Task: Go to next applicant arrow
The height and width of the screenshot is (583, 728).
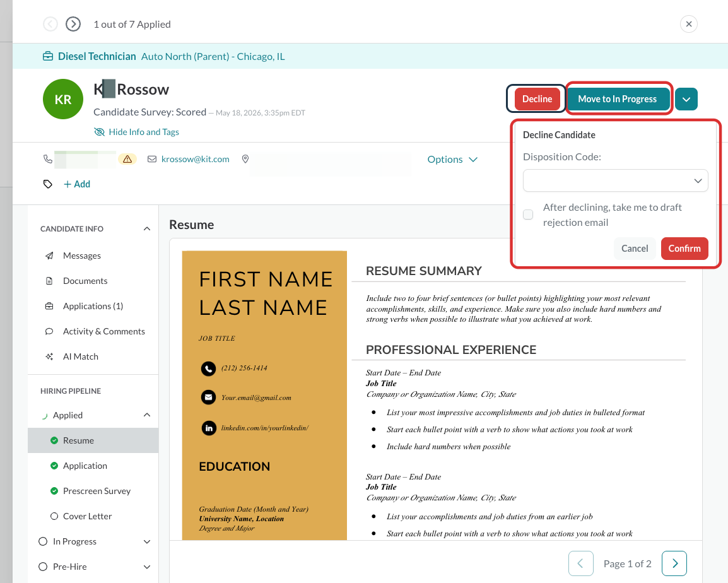Action: coord(73,24)
